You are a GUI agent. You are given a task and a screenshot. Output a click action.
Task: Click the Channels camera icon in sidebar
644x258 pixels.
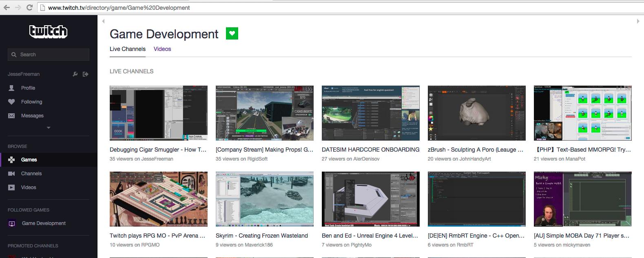[x=11, y=174]
